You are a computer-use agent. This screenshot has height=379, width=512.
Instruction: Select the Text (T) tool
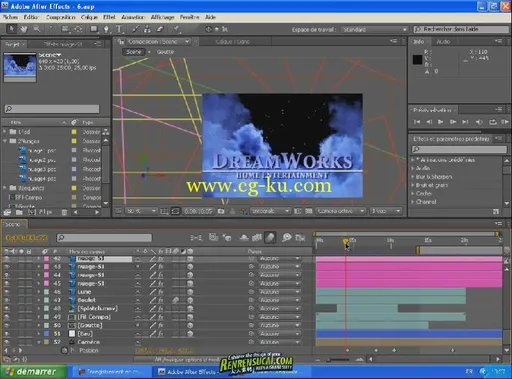119,29
